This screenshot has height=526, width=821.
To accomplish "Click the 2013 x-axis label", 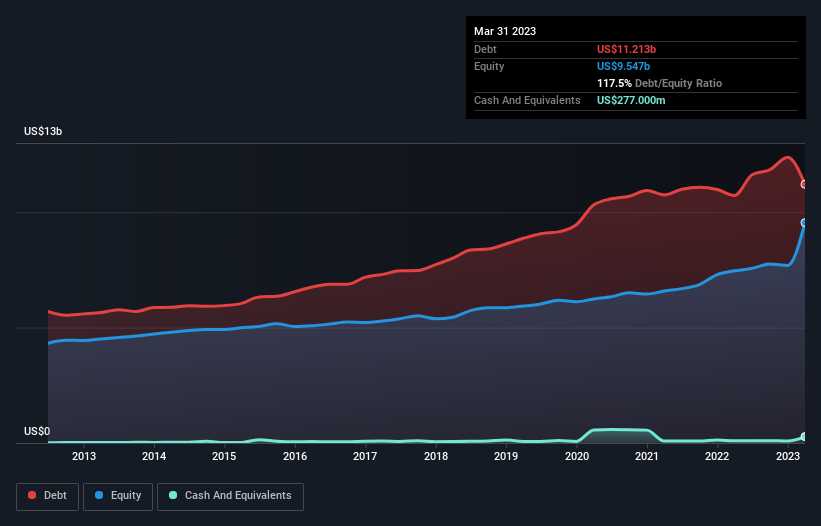I will pos(84,457).
